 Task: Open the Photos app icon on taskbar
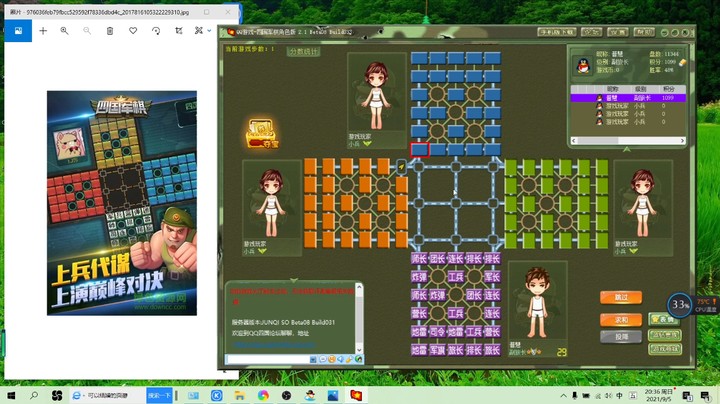[x=333, y=395]
